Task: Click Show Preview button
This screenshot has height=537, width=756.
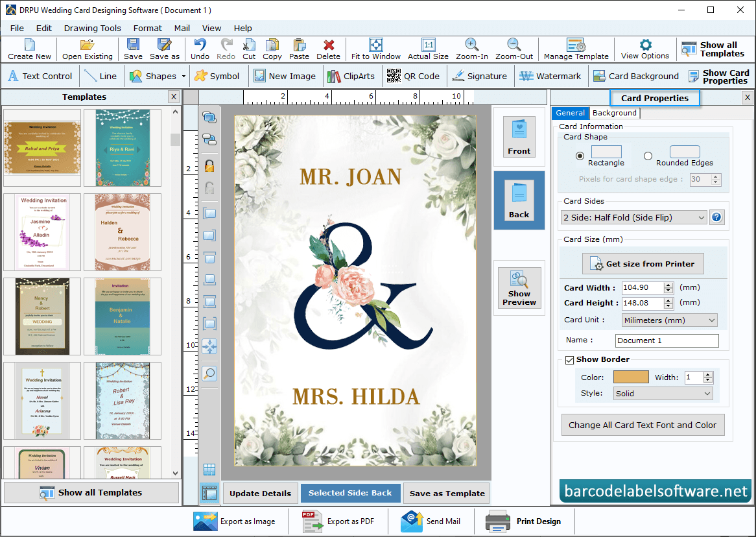Action: coord(519,288)
